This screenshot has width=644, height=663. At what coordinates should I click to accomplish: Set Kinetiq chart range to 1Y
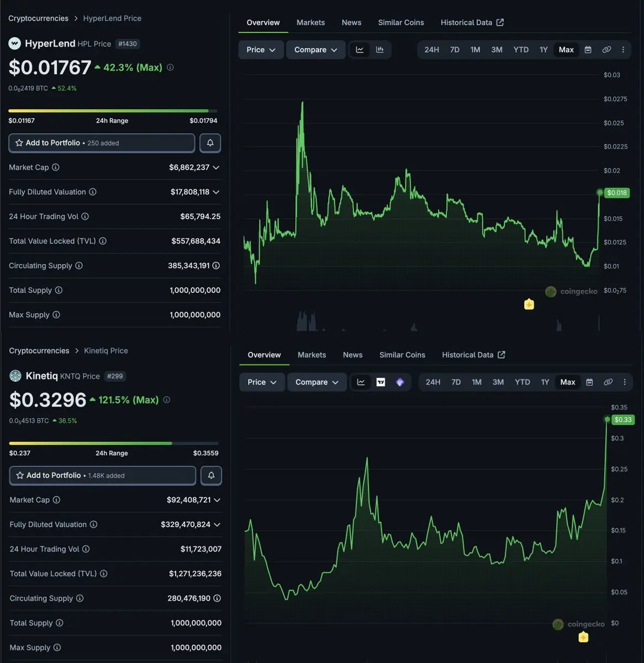pos(545,382)
